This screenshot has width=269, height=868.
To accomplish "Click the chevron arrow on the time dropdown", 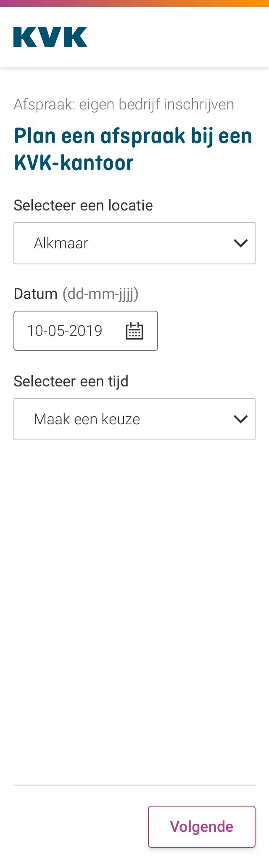I will (240, 419).
